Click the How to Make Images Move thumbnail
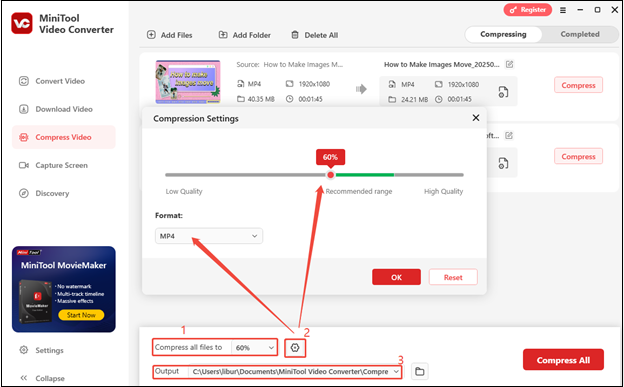Screen dimensions: 624x387 (188, 82)
